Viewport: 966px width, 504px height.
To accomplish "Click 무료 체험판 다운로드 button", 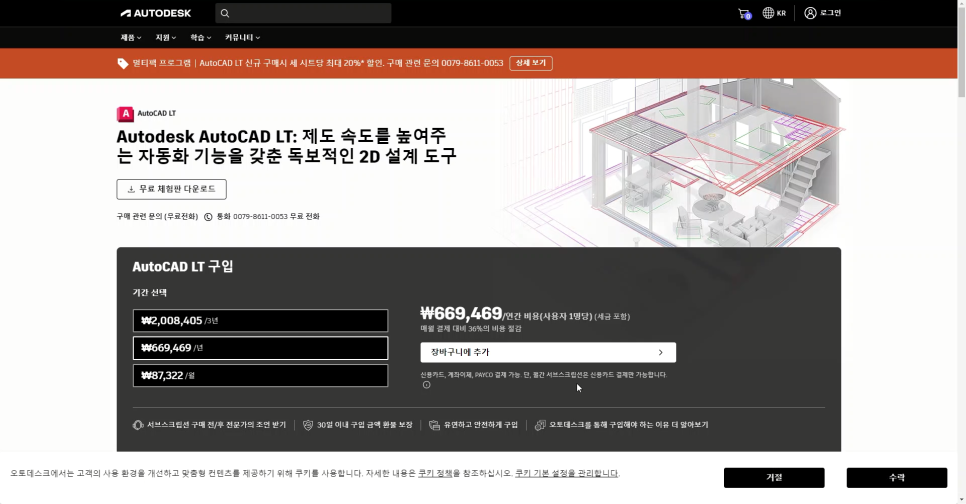I will pyautogui.click(x=171, y=189).
